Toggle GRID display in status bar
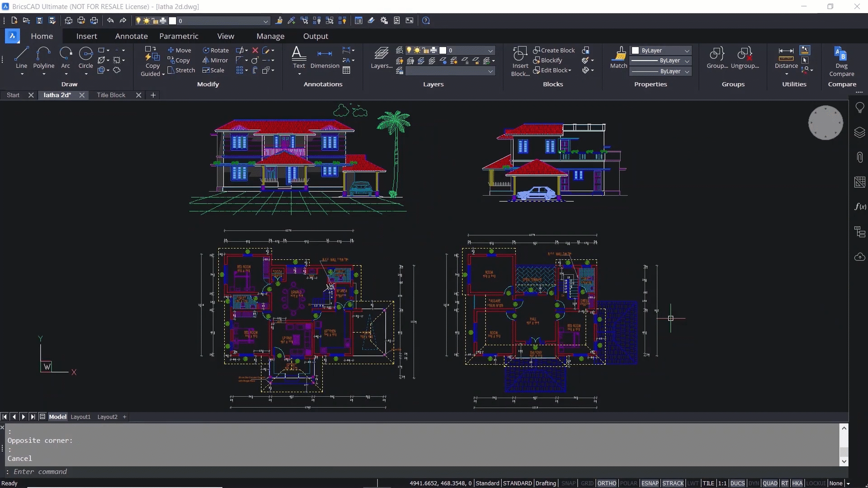Viewport: 868px width, 488px height. click(587, 483)
